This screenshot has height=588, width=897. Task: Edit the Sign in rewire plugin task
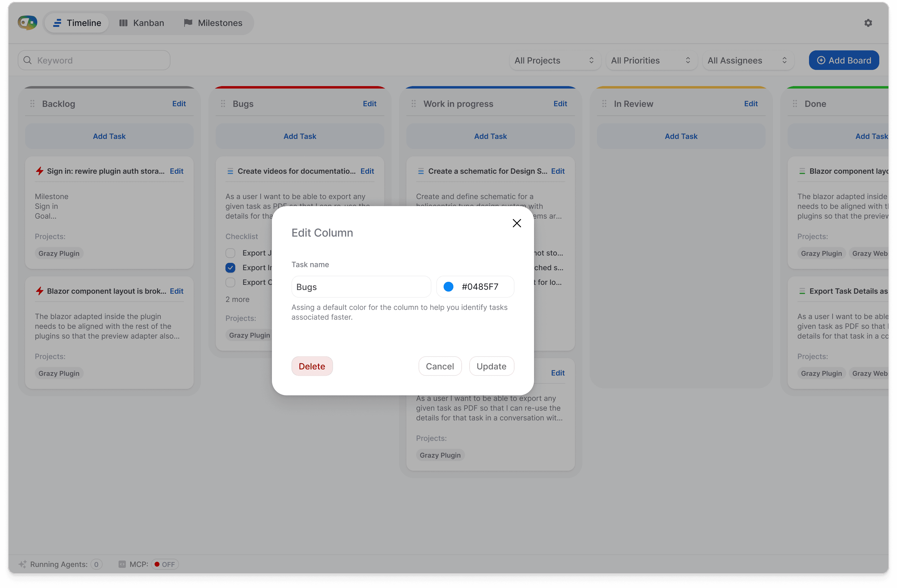(176, 171)
